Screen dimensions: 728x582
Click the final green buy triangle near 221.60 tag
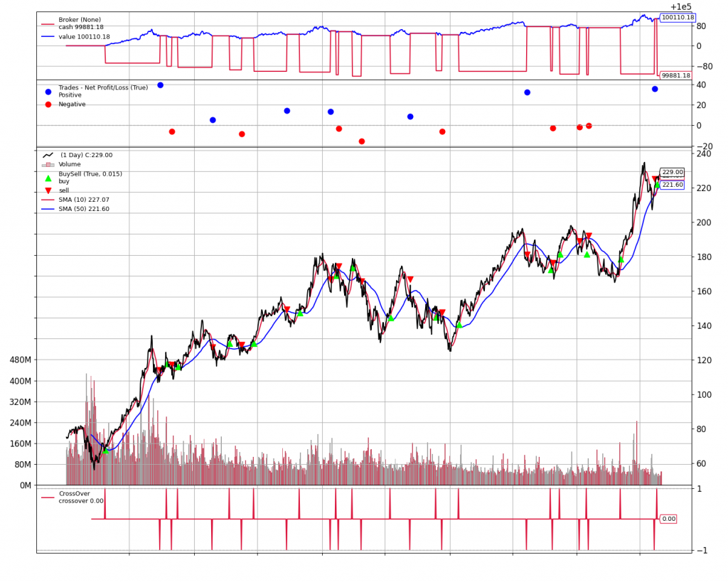pos(658,185)
